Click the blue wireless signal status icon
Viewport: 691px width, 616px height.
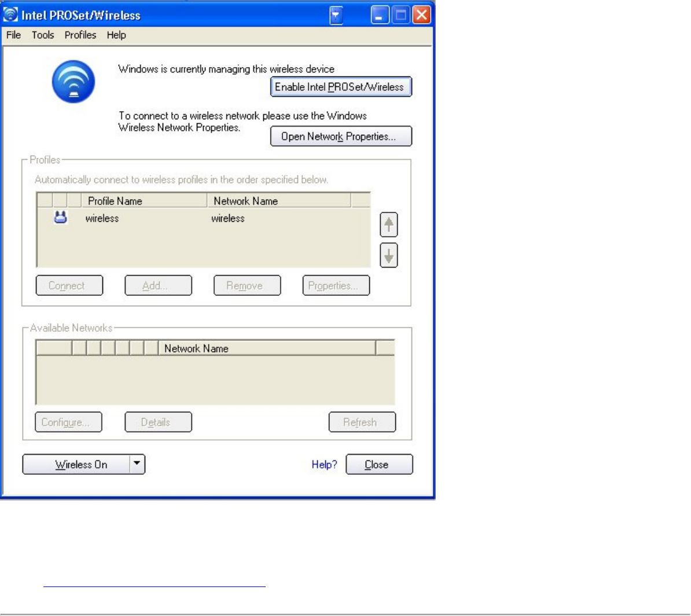coord(73,82)
